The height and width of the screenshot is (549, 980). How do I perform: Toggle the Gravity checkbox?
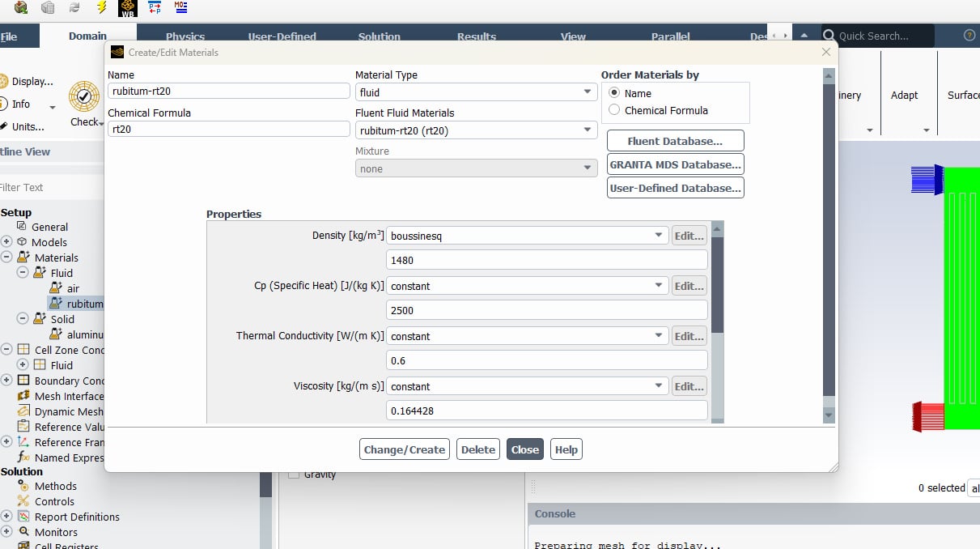pos(294,475)
